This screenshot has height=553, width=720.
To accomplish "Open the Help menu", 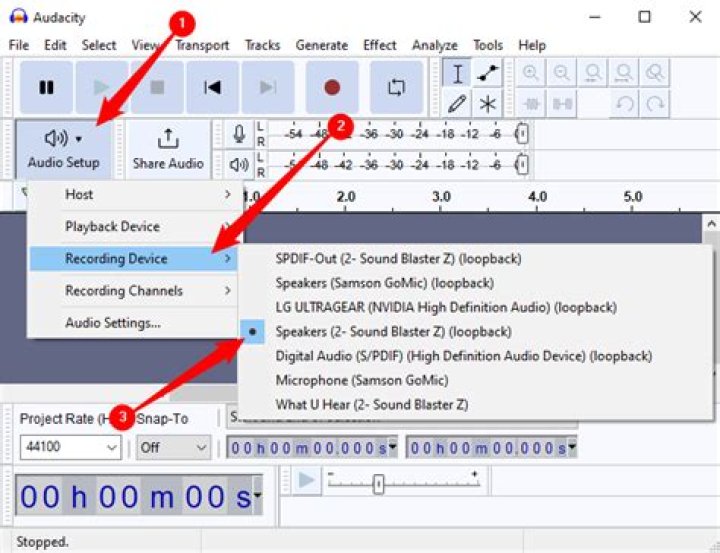I will (532, 45).
